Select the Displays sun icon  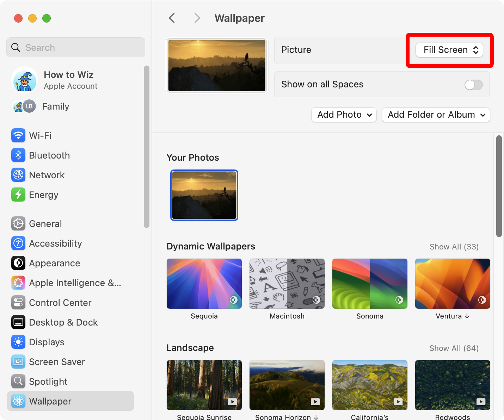click(x=18, y=342)
